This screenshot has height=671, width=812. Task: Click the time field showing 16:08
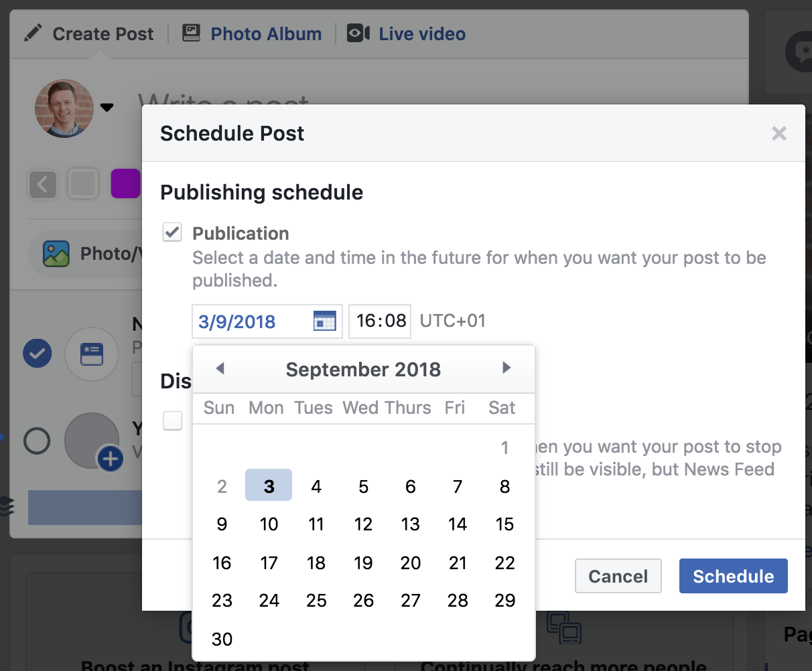pyautogui.click(x=380, y=321)
